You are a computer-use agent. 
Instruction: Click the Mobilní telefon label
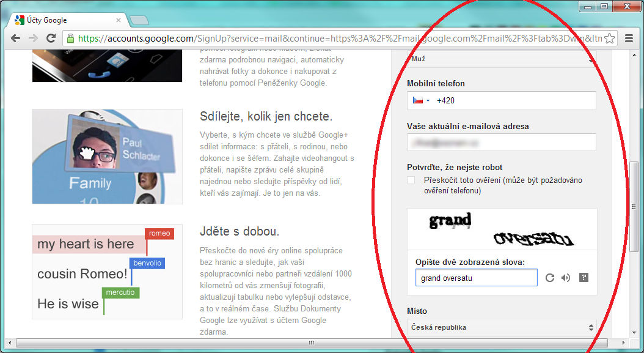click(436, 84)
